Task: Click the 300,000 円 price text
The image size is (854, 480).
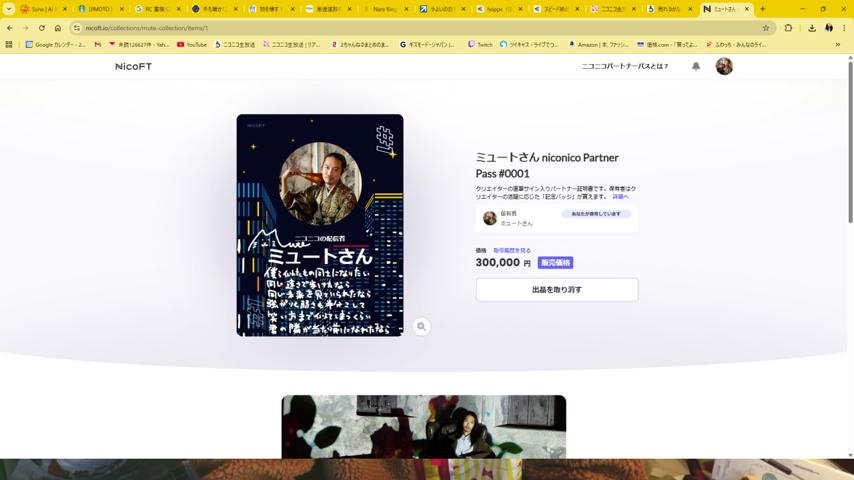Action: click(x=503, y=263)
